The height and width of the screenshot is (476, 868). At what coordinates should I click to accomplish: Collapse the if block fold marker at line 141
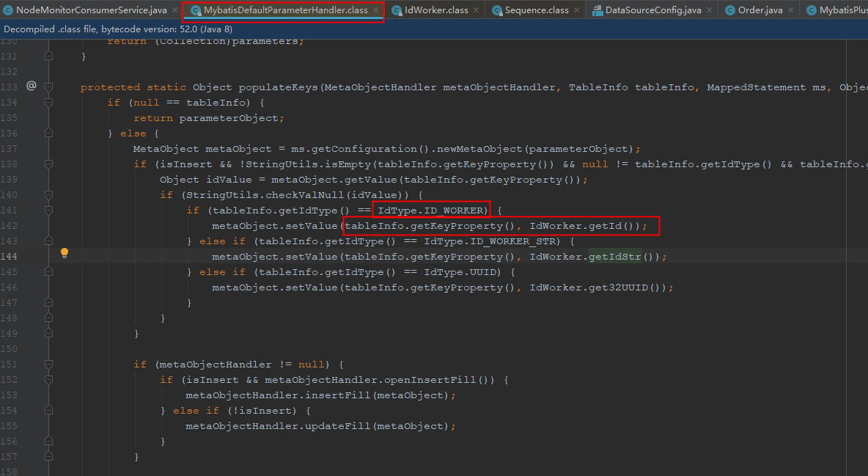coord(48,210)
